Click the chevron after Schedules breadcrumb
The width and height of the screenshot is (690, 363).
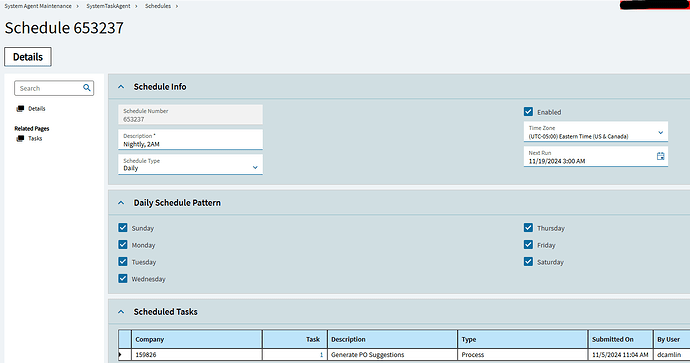pyautogui.click(x=177, y=6)
